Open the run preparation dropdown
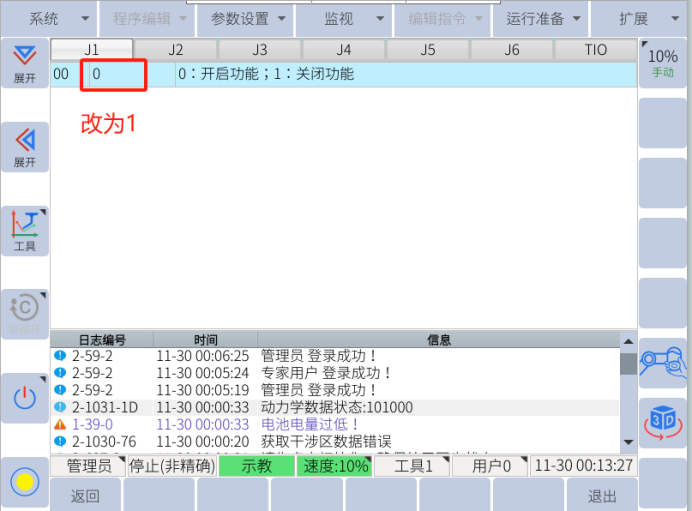This screenshot has width=692, height=511. tap(541, 19)
